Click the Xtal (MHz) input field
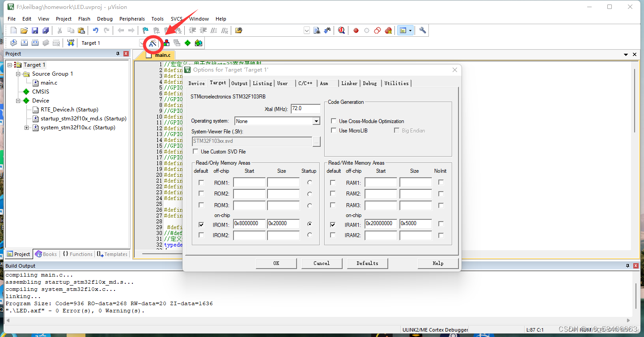 click(305, 109)
